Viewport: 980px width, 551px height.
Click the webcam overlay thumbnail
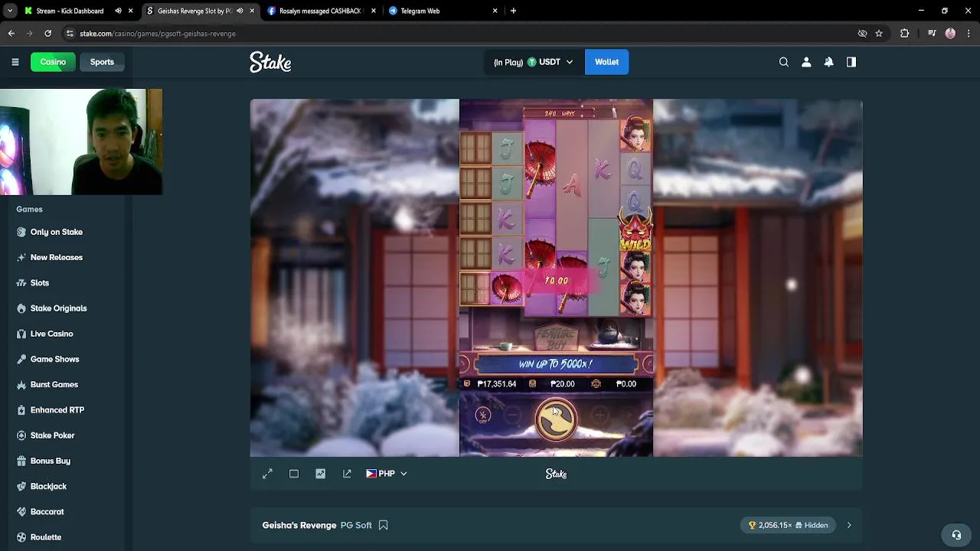[x=81, y=142]
